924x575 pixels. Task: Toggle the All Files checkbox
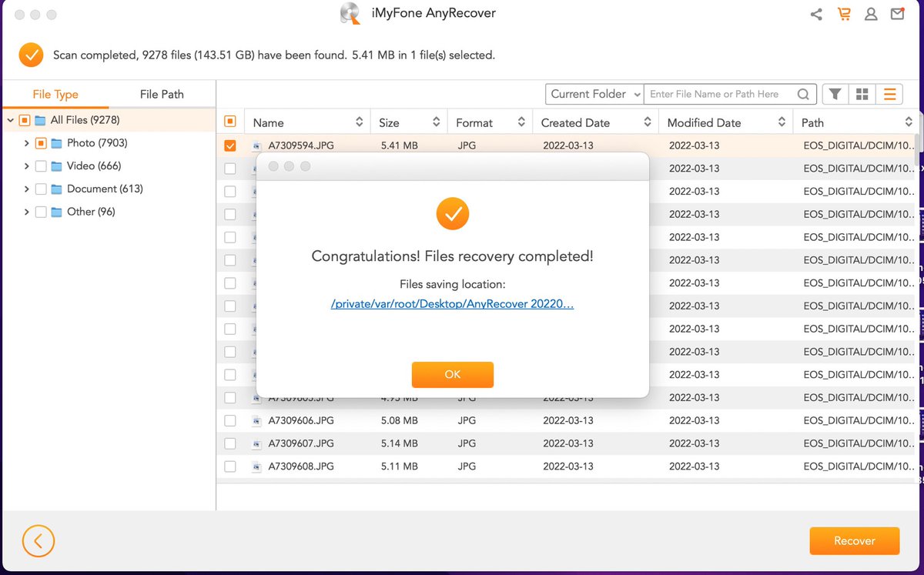(25, 120)
